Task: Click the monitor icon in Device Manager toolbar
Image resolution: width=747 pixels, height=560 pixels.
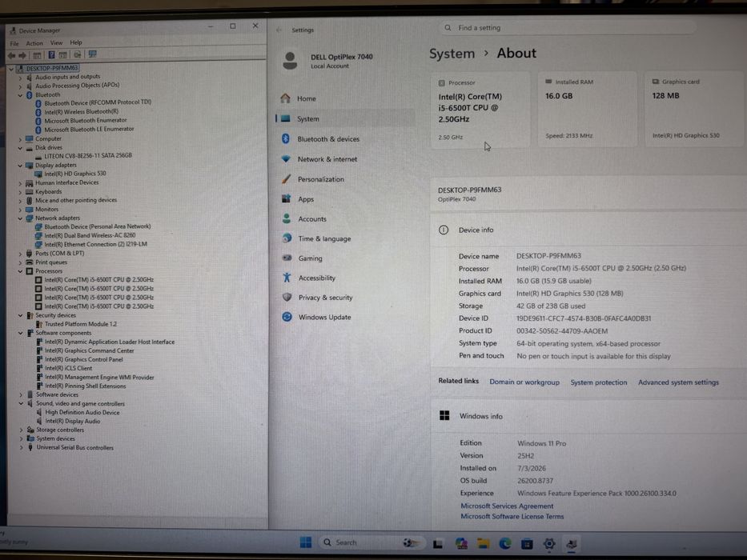Action: pos(92,54)
